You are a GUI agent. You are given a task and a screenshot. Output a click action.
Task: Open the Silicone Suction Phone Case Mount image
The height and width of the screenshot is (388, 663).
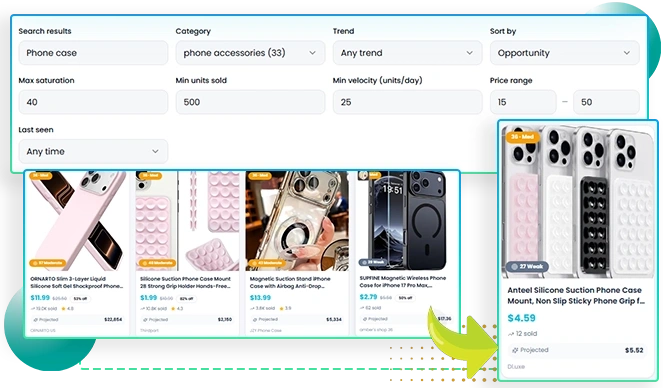click(187, 221)
